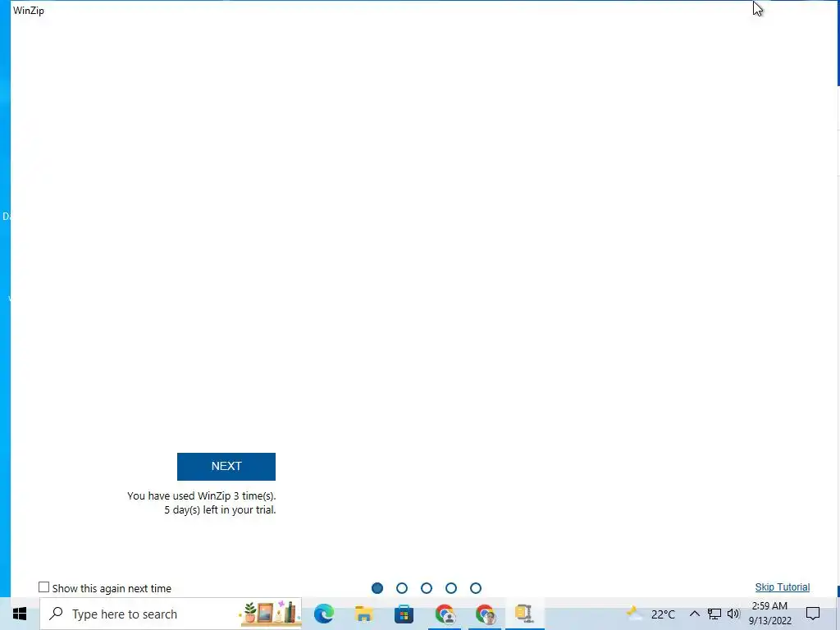Open Microsoft Edge from the taskbar
Viewport: 840px width, 630px height.
pyautogui.click(x=323, y=614)
